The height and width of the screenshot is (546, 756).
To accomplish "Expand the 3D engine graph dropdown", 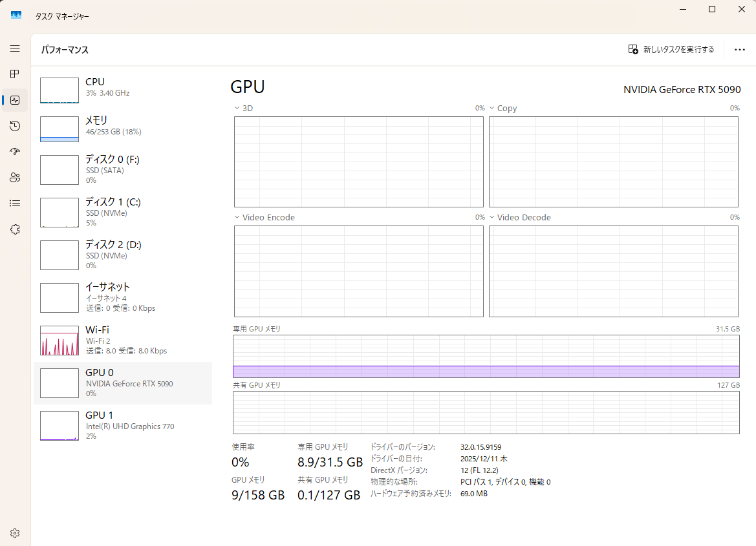I will 237,109.
